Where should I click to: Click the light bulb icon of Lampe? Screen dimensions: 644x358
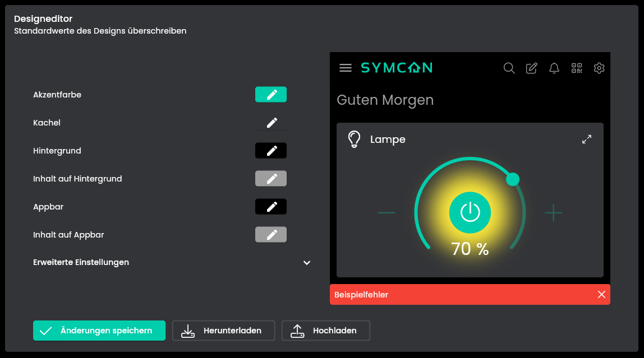(x=354, y=139)
